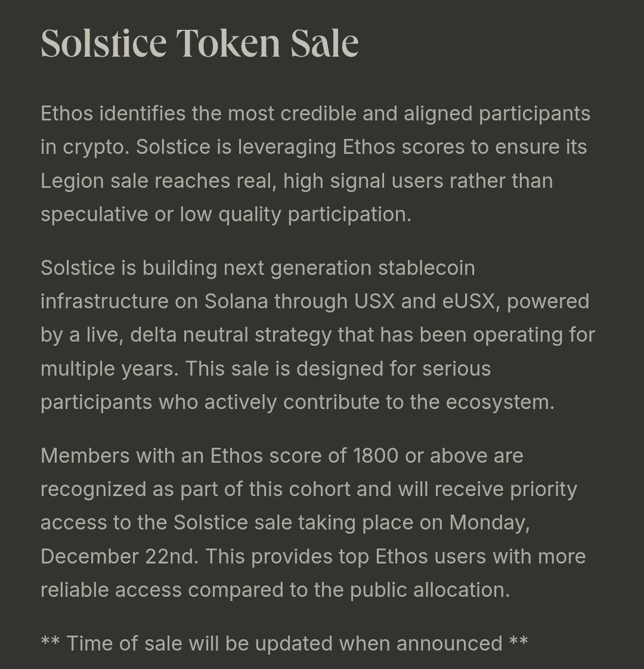
Task: Click the line 'participants who actively contribute to the ecosystem.'
Action: click(x=298, y=402)
